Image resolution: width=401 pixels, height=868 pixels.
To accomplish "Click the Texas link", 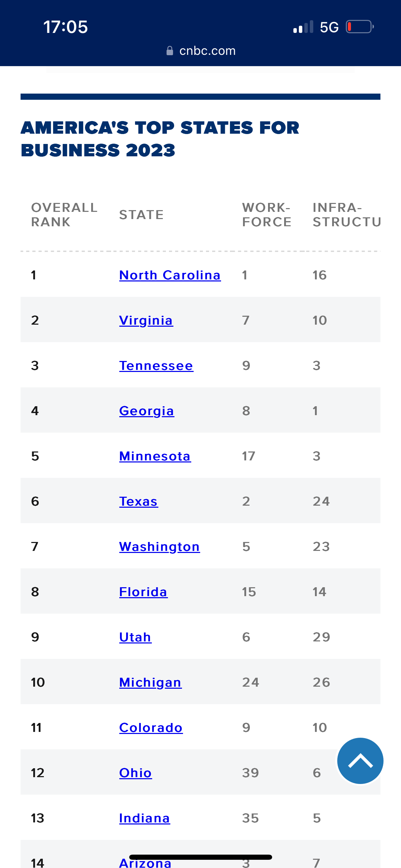I will click(x=138, y=501).
